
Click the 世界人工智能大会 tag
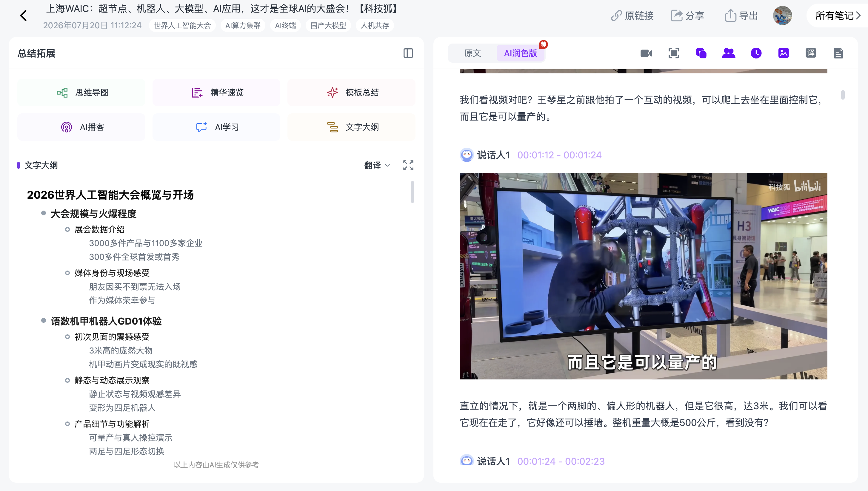click(x=182, y=26)
